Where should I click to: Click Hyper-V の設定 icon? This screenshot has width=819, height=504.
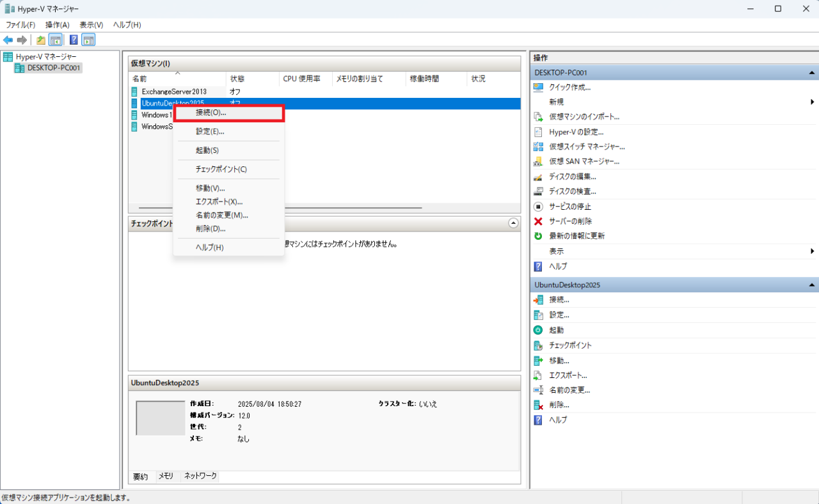[x=538, y=132]
